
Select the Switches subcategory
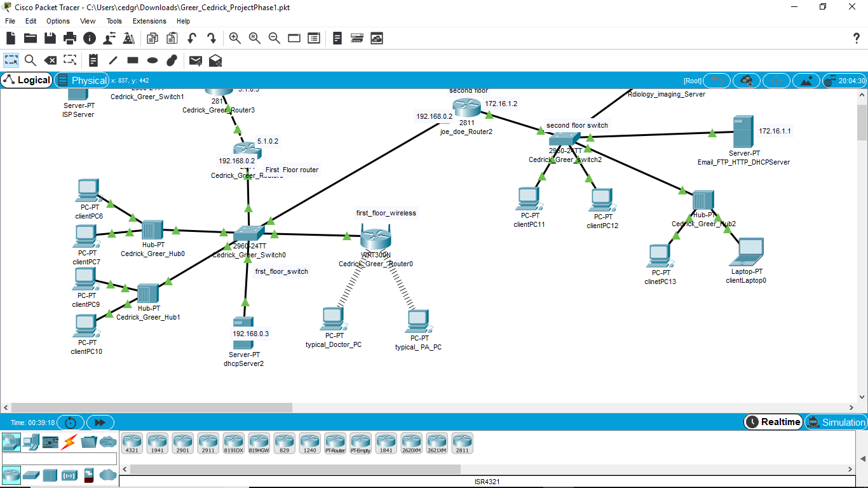click(x=31, y=475)
